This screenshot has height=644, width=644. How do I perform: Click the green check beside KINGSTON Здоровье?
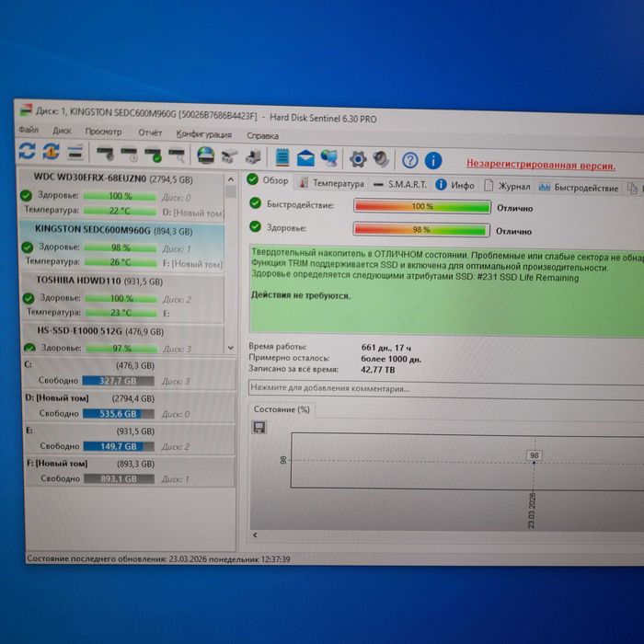pos(27,247)
